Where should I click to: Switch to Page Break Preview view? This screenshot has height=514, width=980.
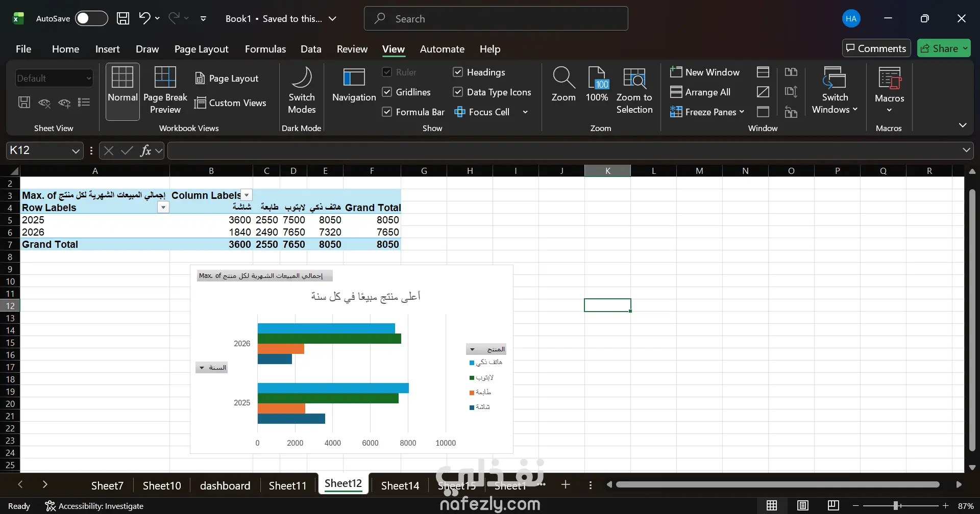(165, 91)
